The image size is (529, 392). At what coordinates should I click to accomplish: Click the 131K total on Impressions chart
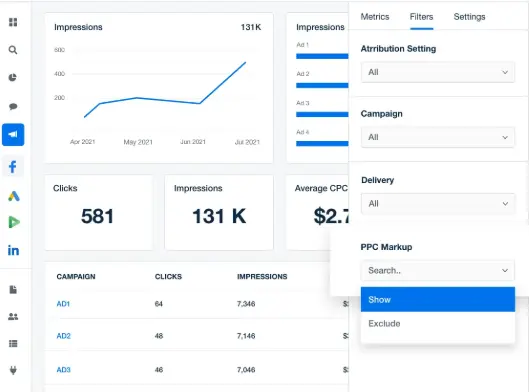pyautogui.click(x=251, y=27)
